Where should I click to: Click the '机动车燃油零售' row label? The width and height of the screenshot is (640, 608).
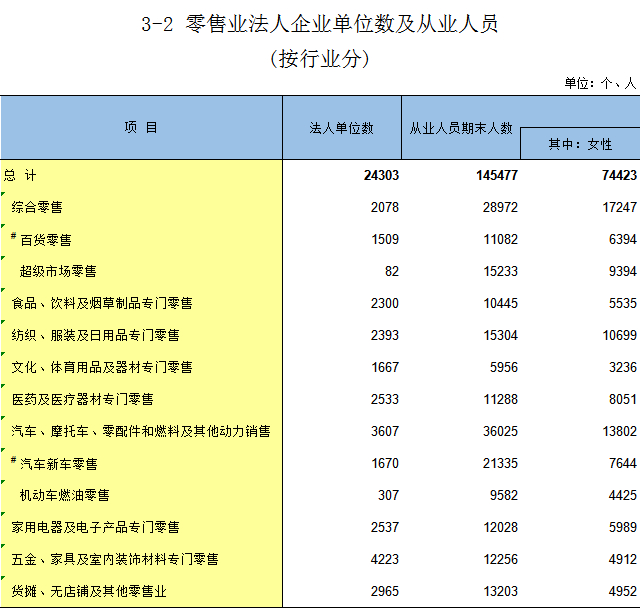click(64, 495)
